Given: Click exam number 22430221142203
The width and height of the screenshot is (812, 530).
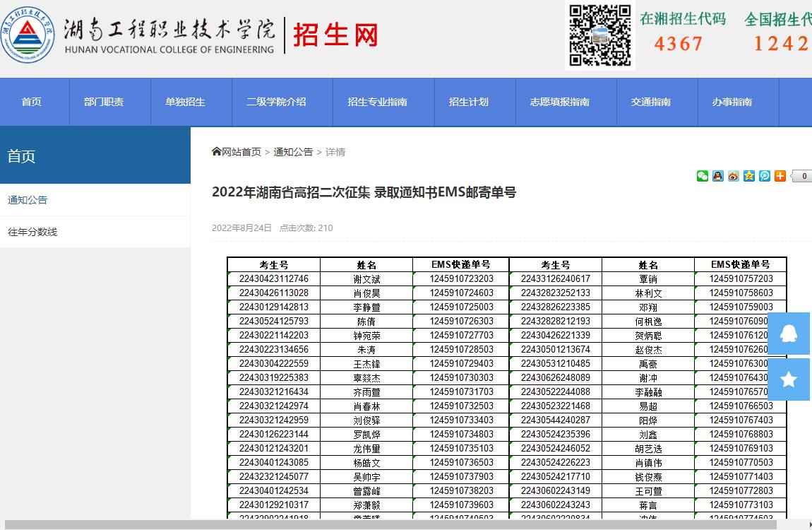Looking at the screenshot, I should (x=274, y=335).
